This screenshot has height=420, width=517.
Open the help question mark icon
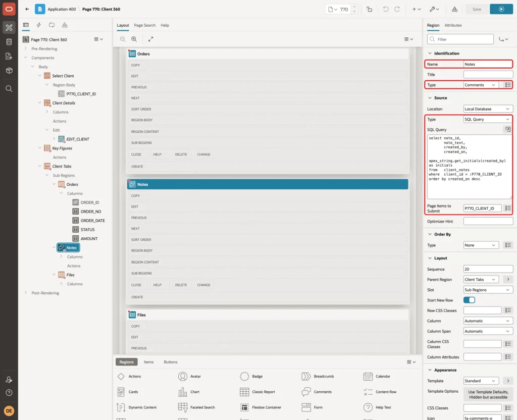pyautogui.click(x=9, y=393)
